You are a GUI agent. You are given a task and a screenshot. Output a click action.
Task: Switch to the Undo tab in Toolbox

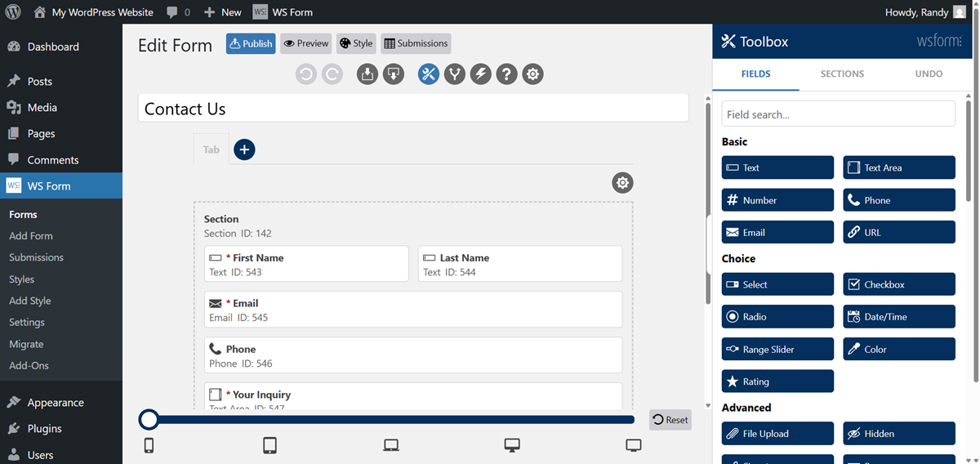pos(929,74)
